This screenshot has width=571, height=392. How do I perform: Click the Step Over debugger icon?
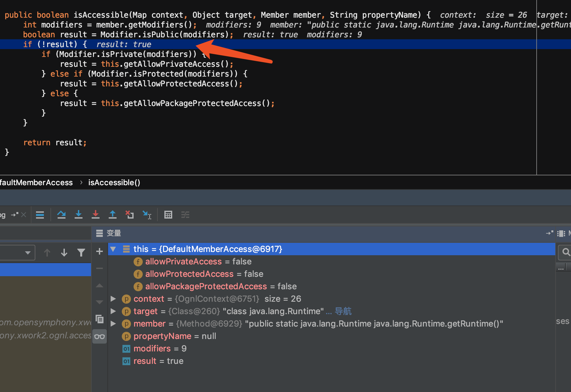coord(61,215)
